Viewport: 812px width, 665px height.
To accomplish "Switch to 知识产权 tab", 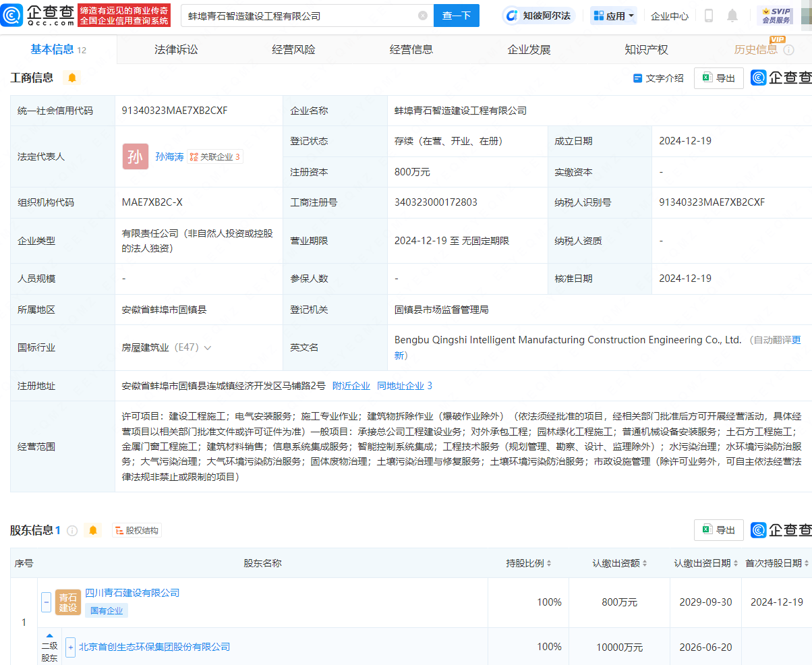I will tap(646, 49).
